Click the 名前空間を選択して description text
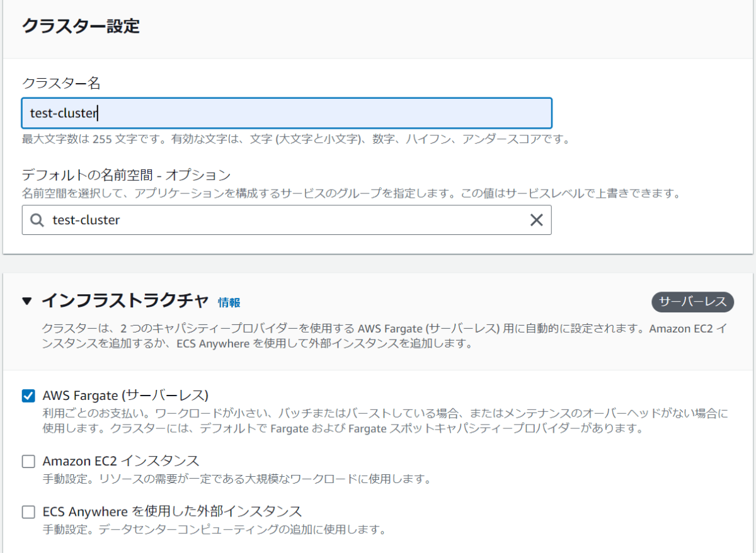 pyautogui.click(x=352, y=193)
